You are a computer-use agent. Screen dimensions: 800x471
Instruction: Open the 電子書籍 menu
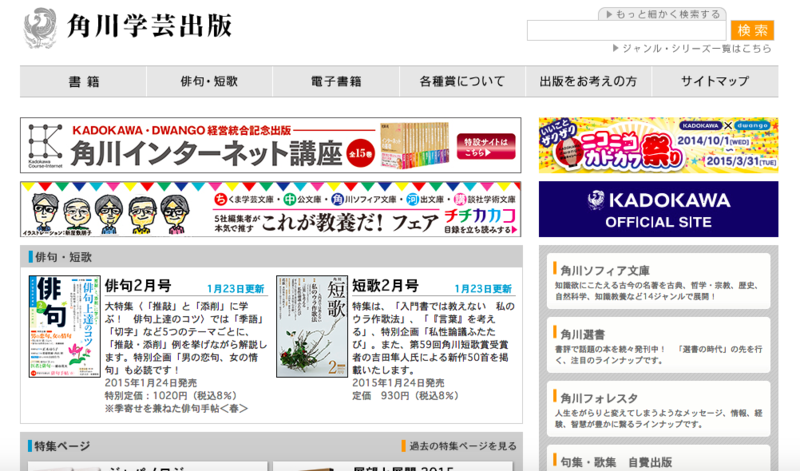point(336,81)
